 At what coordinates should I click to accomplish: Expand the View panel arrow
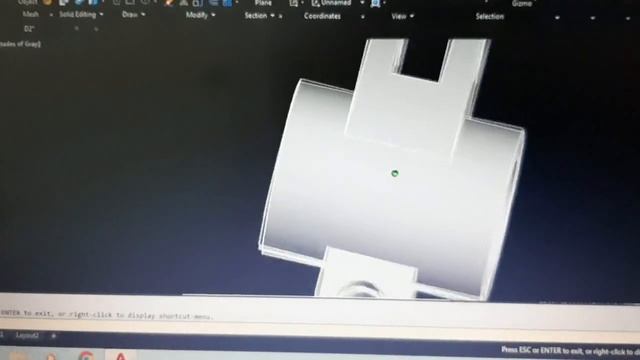(x=412, y=16)
